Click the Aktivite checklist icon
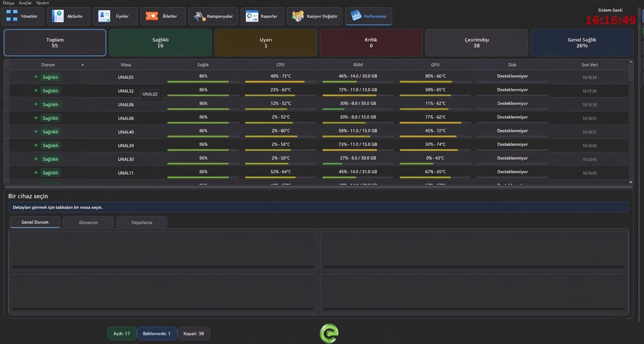The image size is (644, 344). click(58, 16)
